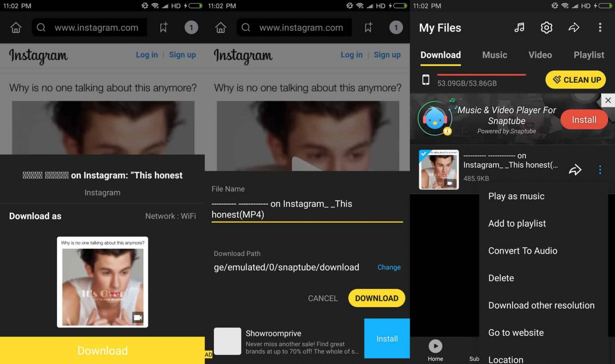
Task: Tap the video preview thumbnail under Download as
Action: pyautogui.click(x=102, y=282)
